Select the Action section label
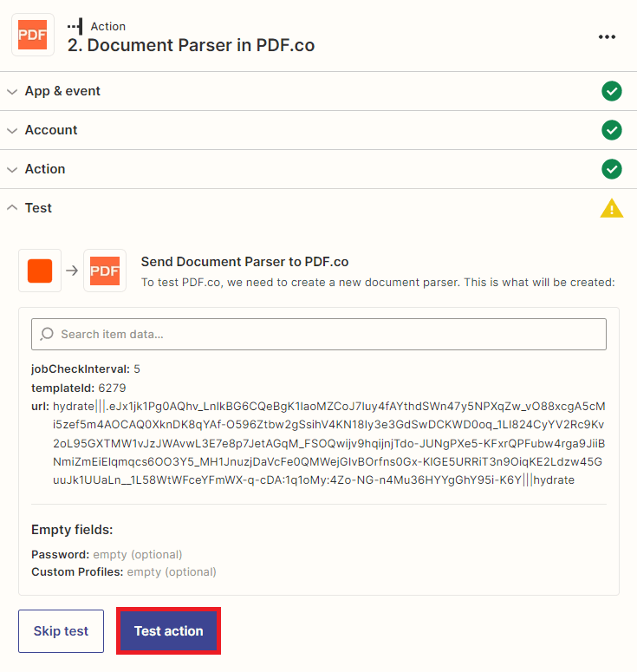Viewport: 637px width, 672px height. point(45,169)
